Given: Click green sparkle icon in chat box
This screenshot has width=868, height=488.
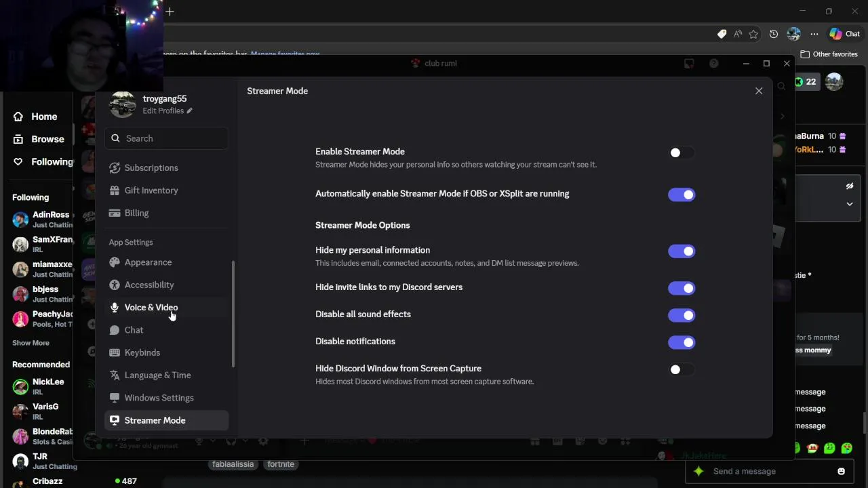Looking at the screenshot, I should (699, 471).
